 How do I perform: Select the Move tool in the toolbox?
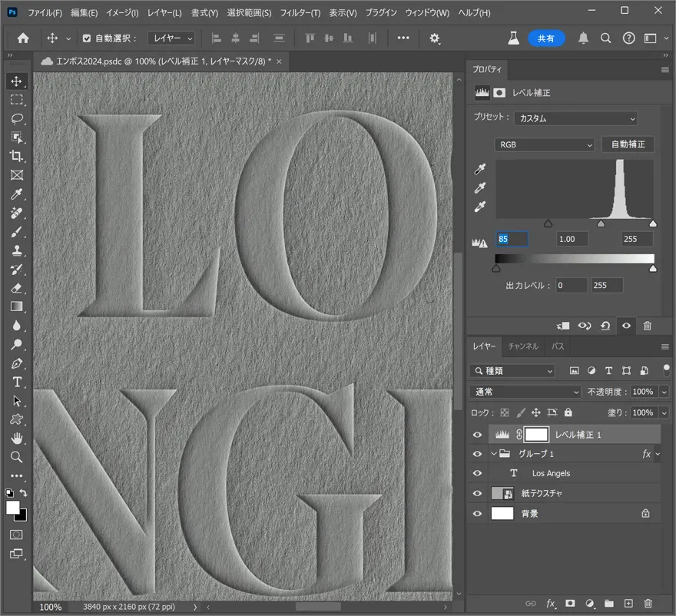pyautogui.click(x=16, y=81)
